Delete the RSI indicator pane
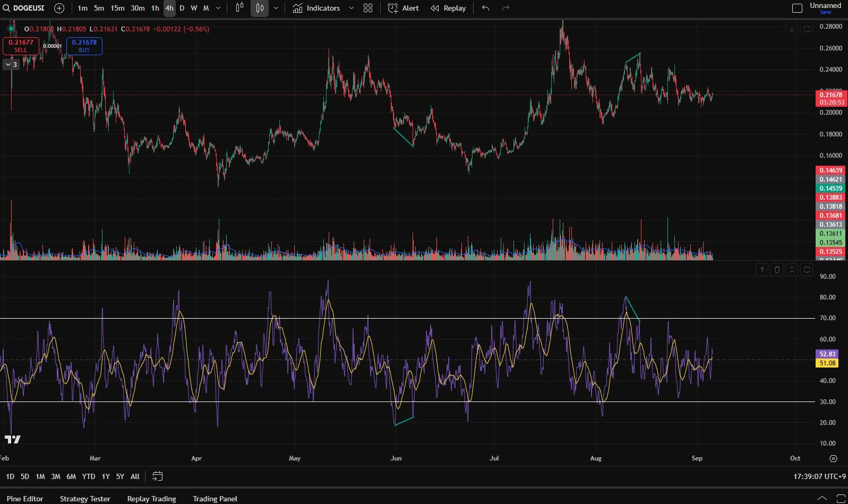Screen dimensions: 848x504 pos(777,270)
